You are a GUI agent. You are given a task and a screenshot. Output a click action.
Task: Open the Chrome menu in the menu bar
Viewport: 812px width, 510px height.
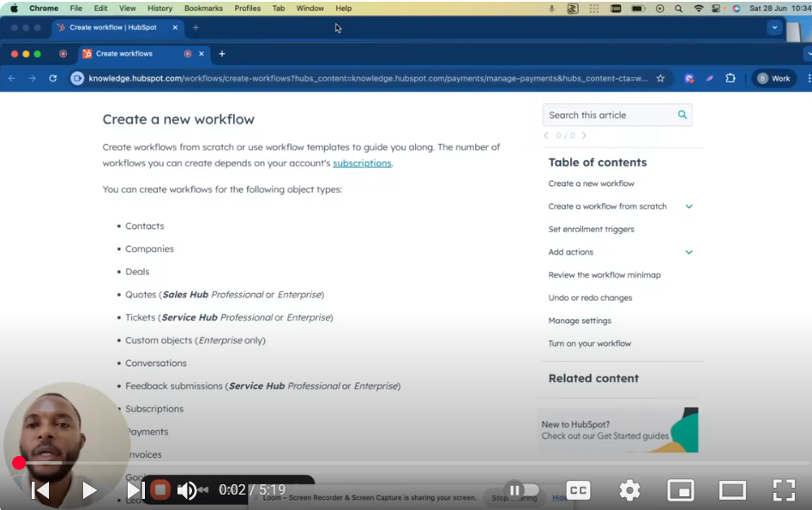44,9
